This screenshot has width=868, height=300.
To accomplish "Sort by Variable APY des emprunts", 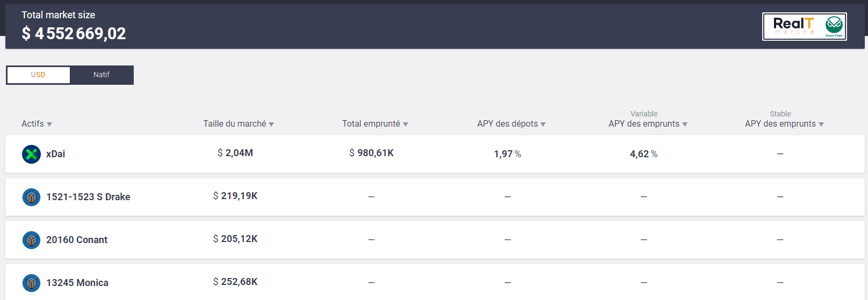I will point(648,124).
